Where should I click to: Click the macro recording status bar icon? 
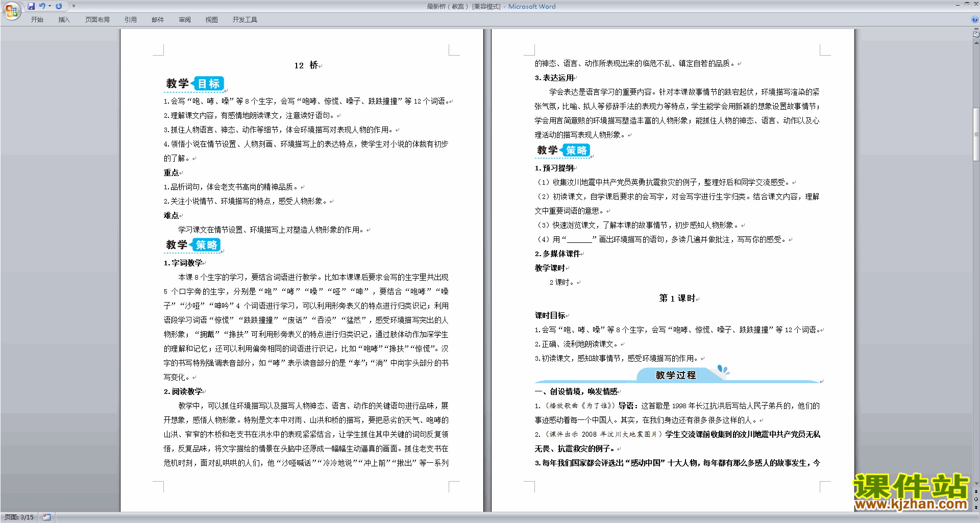(x=47, y=517)
